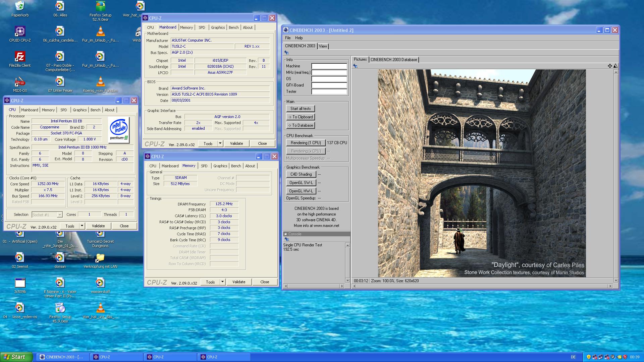Click the About tab in CPU-Z Memory window
Image resolution: width=644 pixels, height=362 pixels.
[250, 166]
